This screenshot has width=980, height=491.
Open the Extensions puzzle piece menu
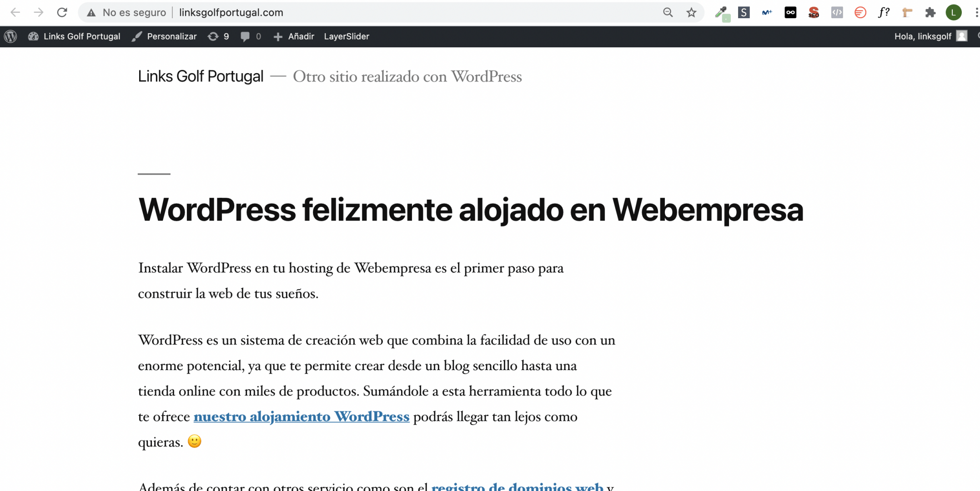tap(930, 12)
